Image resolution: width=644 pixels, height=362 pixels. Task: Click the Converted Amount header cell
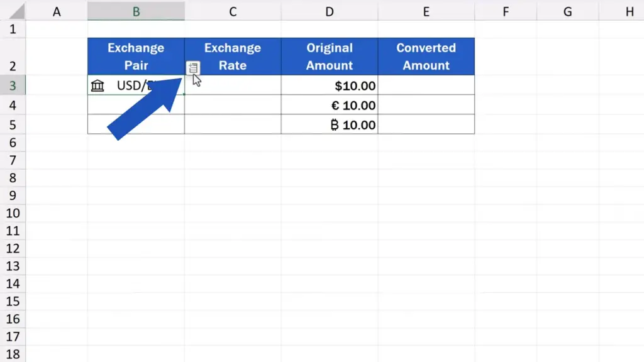tap(426, 57)
